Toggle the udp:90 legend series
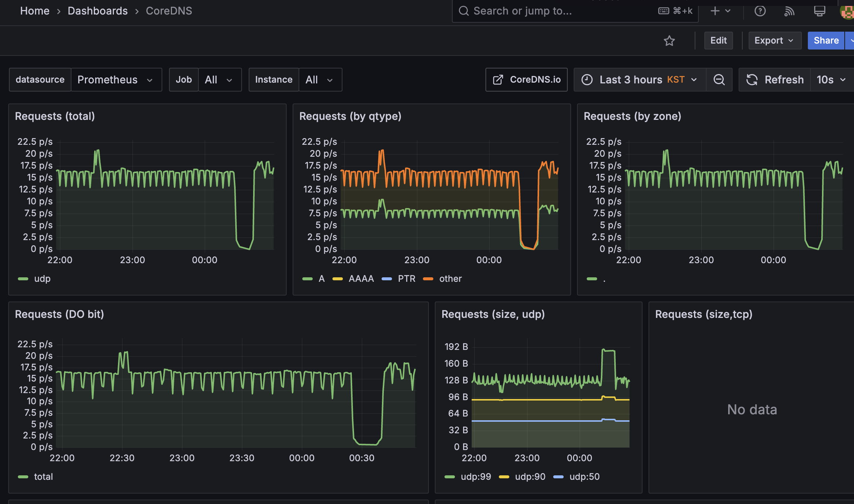 530,476
